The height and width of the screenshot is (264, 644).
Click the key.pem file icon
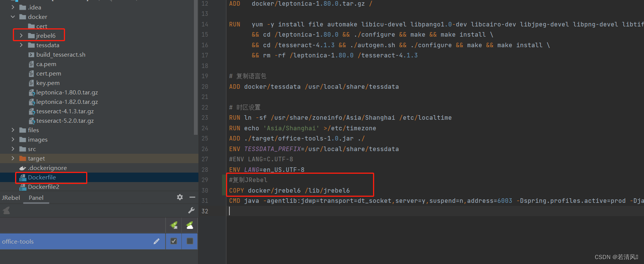[x=31, y=83]
